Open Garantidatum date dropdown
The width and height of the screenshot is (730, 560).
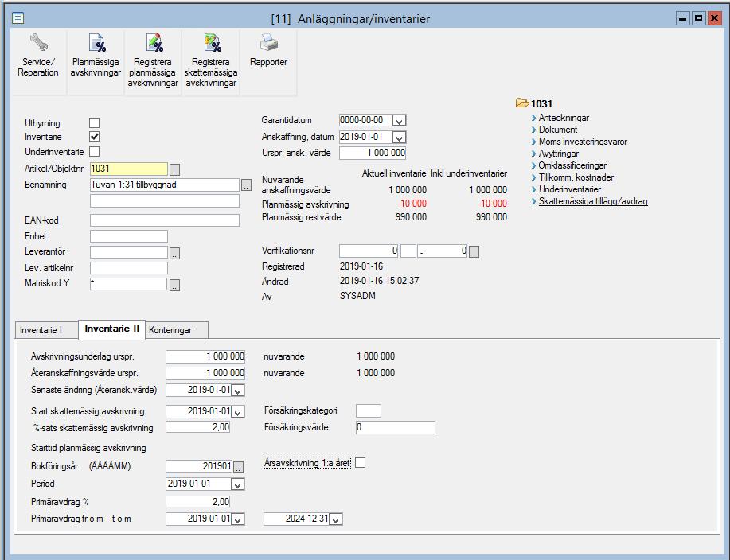pos(399,120)
